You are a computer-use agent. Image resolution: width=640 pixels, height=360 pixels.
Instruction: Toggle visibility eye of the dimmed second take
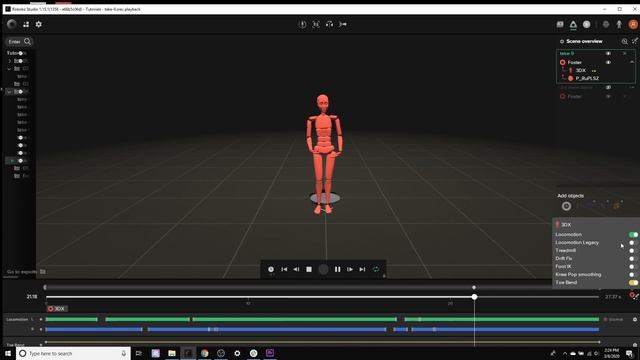[x=608, y=88]
